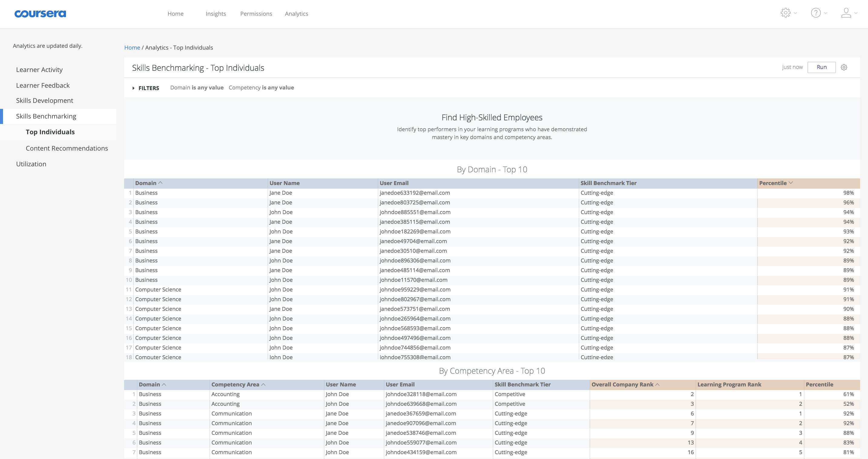Viewport: 868px width, 459px height.
Task: Sort competency table by Domain header
Action: 149,384
